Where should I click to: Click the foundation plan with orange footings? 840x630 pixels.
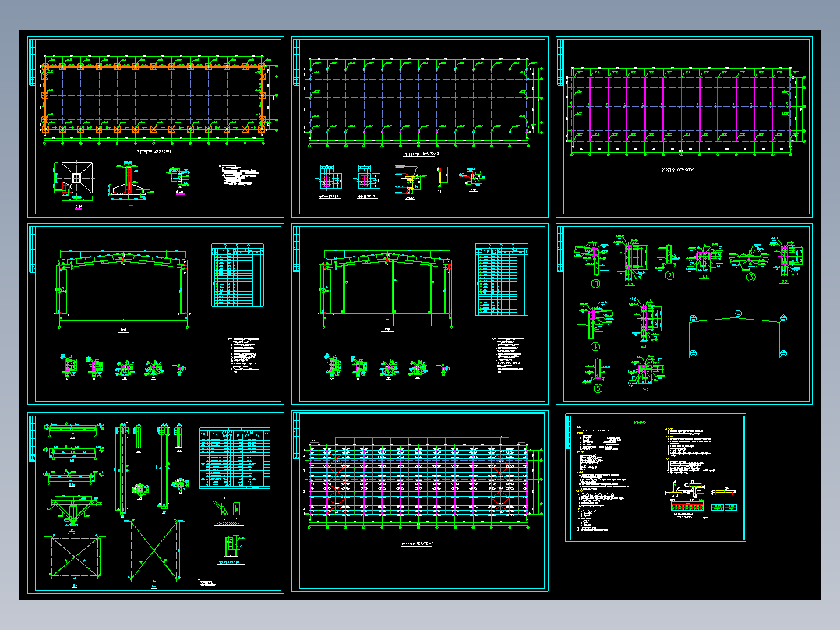tap(154, 98)
